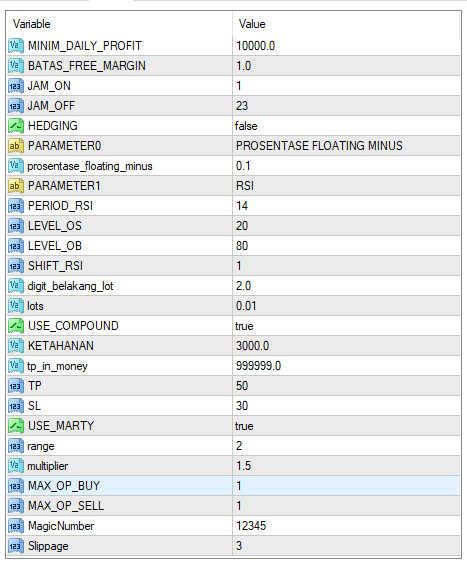Toggle the USE_MARTY true value
Image resolution: width=467 pixels, height=565 pixels.
click(x=346, y=426)
